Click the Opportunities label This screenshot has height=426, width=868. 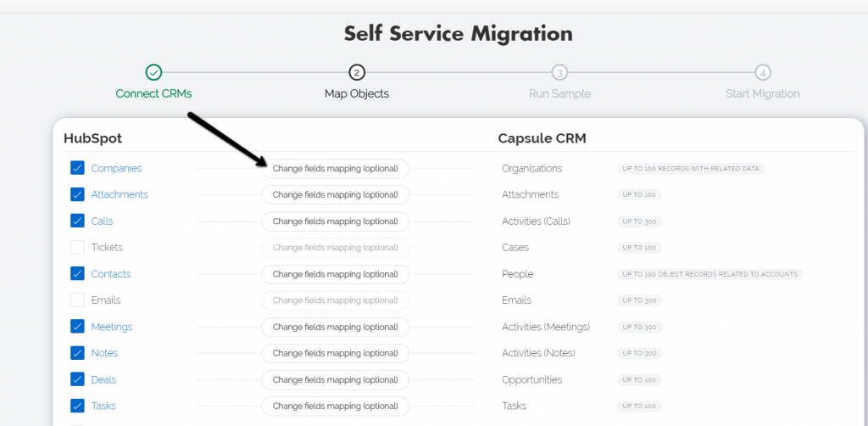(x=532, y=379)
